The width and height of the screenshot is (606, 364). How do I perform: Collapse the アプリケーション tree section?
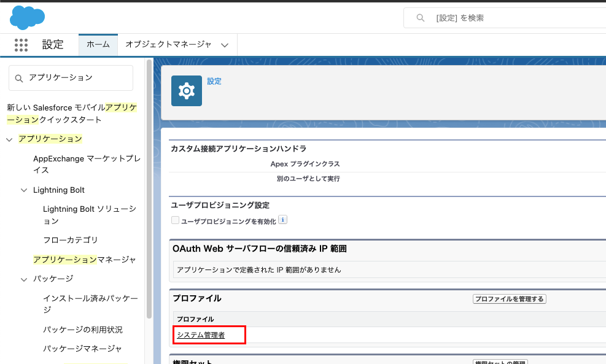(9, 139)
